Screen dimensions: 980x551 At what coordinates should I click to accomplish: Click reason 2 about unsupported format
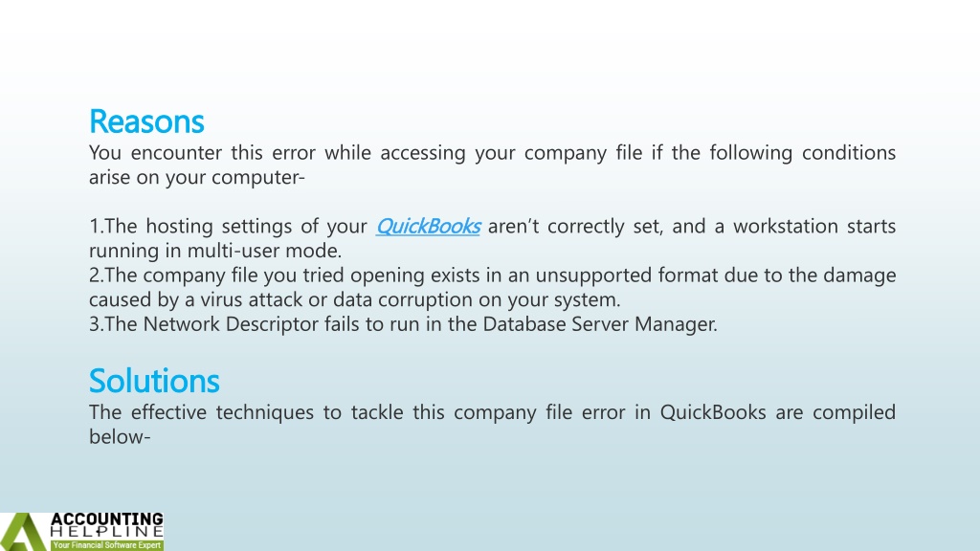pos(493,287)
